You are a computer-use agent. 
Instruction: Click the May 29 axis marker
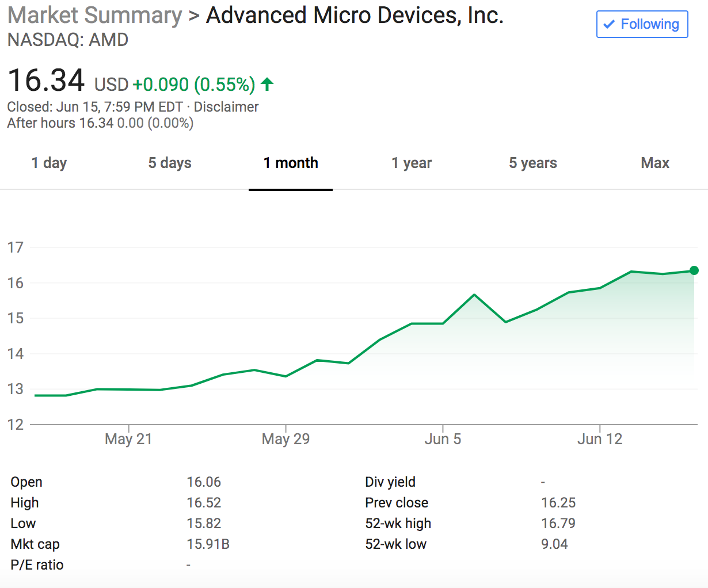tap(286, 439)
